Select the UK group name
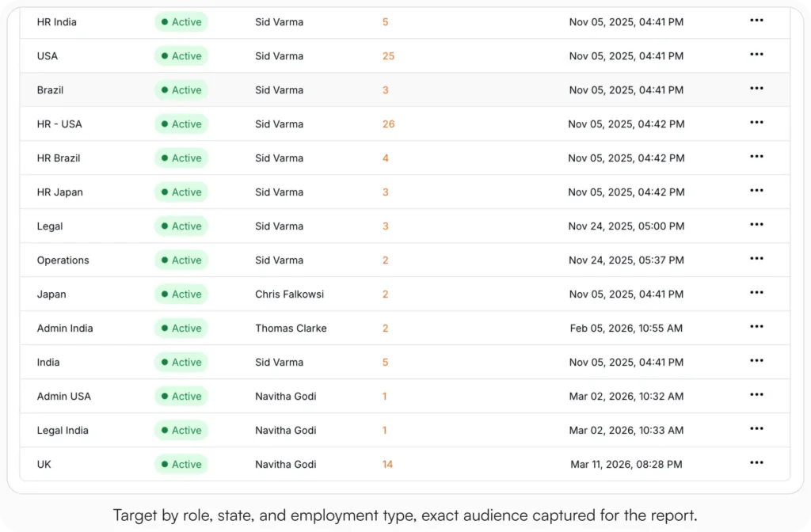This screenshot has height=532, width=811. [44, 464]
